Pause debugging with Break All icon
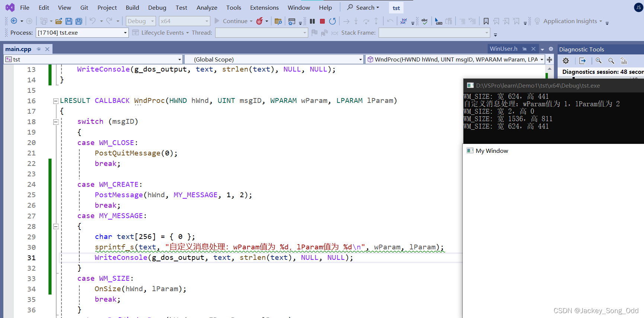 (x=312, y=21)
